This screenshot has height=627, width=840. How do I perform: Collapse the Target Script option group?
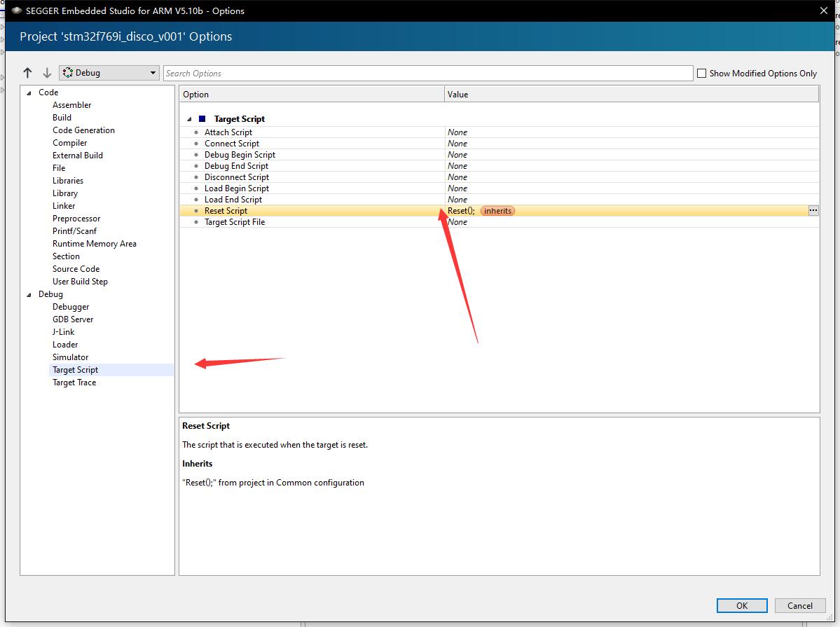tap(189, 120)
